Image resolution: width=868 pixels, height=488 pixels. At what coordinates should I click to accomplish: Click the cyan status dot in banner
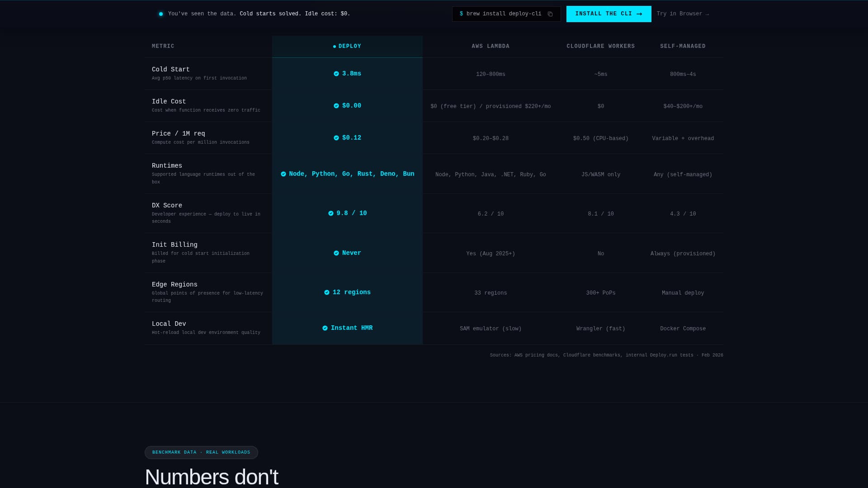pyautogui.click(x=161, y=14)
